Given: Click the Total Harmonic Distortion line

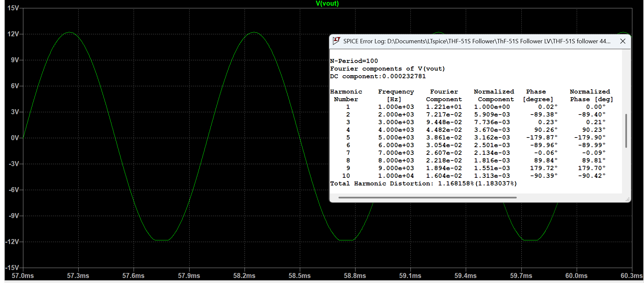Looking at the screenshot, I should 423,183.
